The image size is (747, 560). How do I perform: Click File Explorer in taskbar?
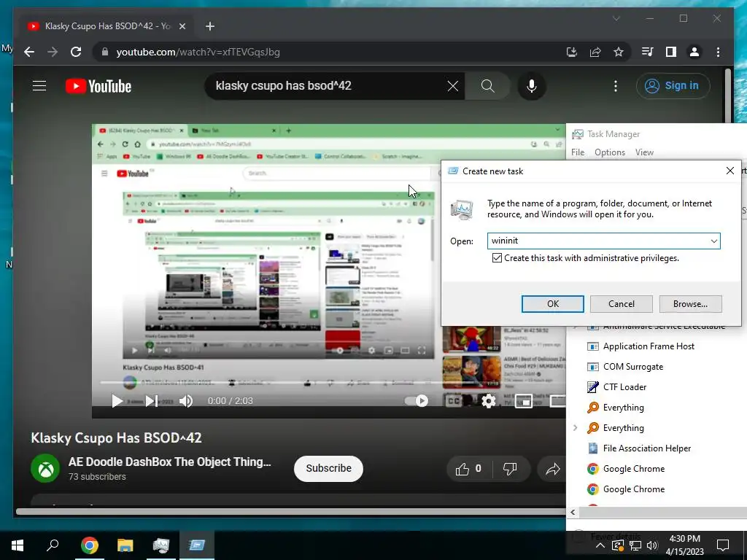125,545
